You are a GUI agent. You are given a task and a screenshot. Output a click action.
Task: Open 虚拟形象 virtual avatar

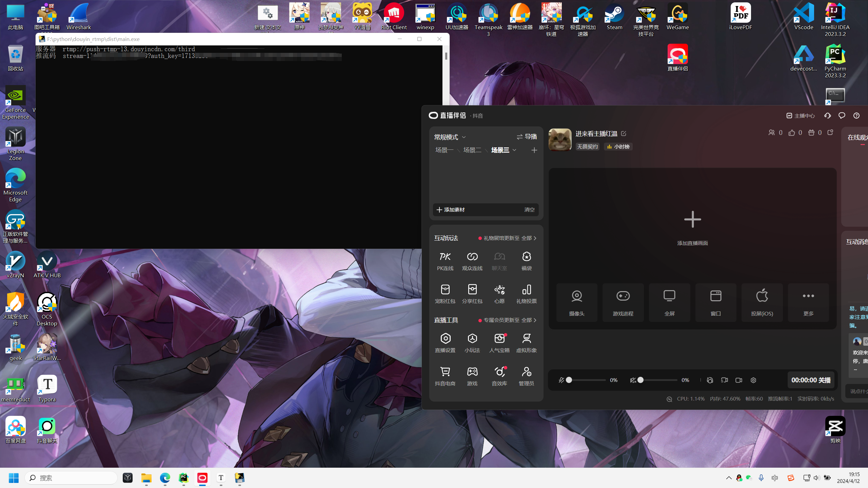(x=526, y=343)
